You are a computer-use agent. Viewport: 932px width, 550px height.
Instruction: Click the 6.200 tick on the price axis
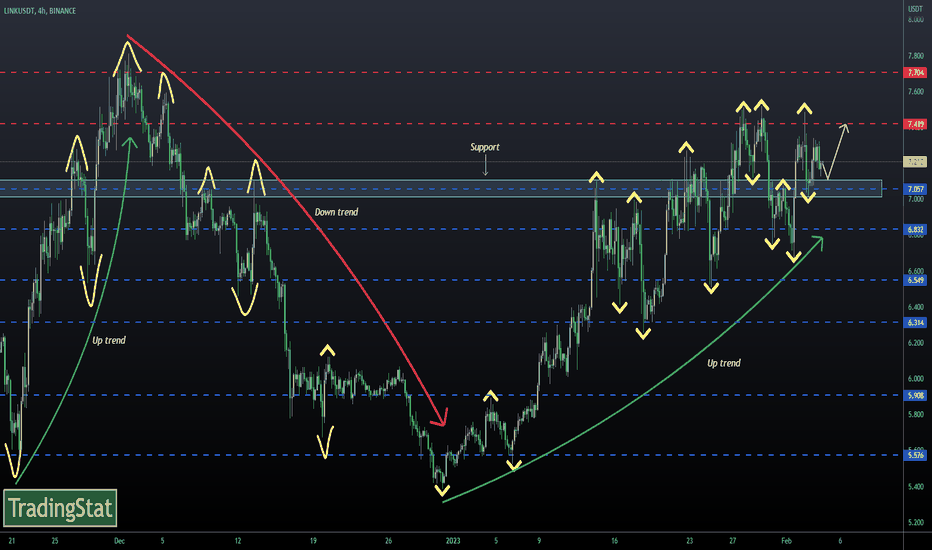[915, 343]
